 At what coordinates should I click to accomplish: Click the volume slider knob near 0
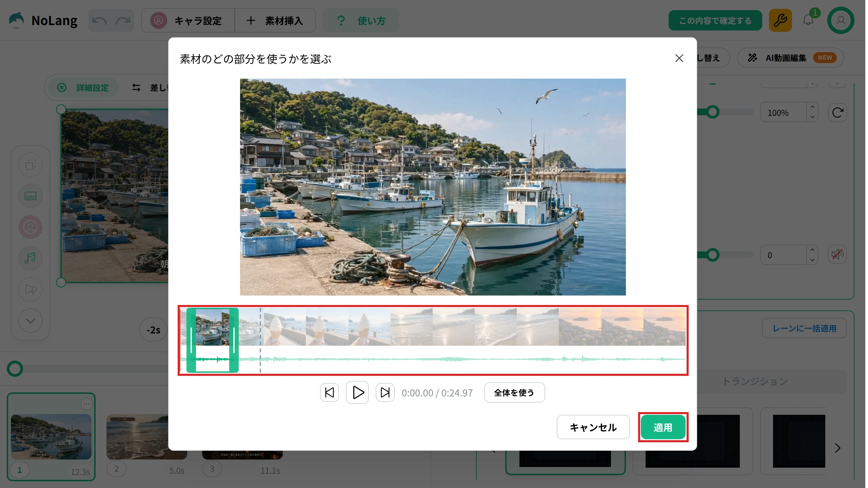click(713, 255)
